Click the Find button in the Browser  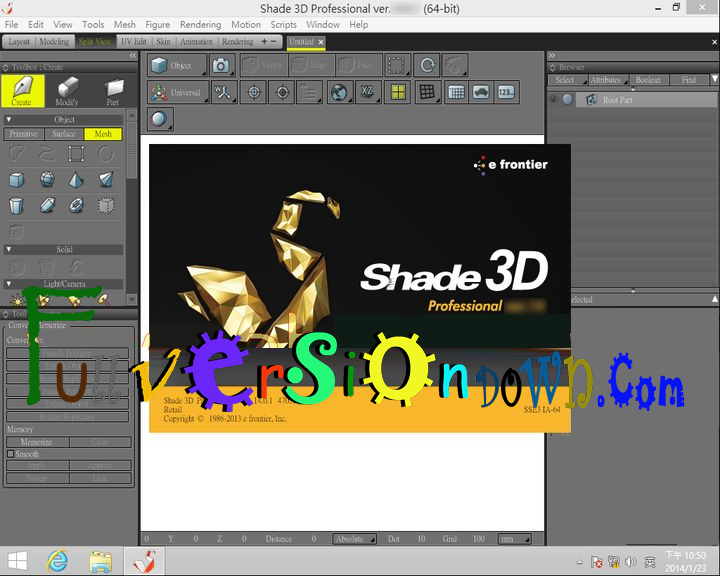coord(689,80)
